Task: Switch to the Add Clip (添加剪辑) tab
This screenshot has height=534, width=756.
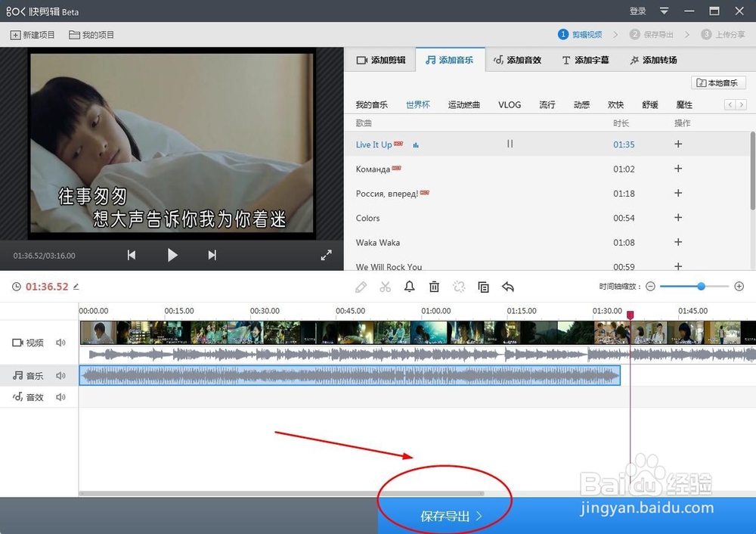Action: pyautogui.click(x=381, y=60)
